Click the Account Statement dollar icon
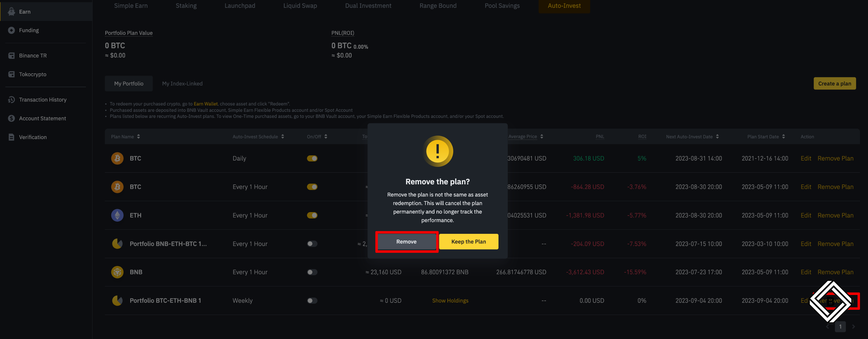The image size is (868, 339). tap(12, 119)
